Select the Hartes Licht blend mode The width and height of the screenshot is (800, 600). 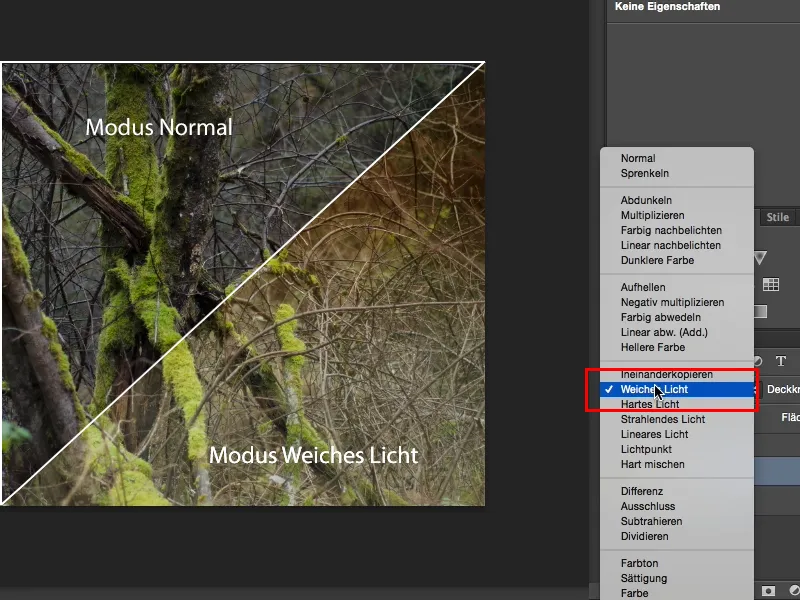(x=643, y=404)
